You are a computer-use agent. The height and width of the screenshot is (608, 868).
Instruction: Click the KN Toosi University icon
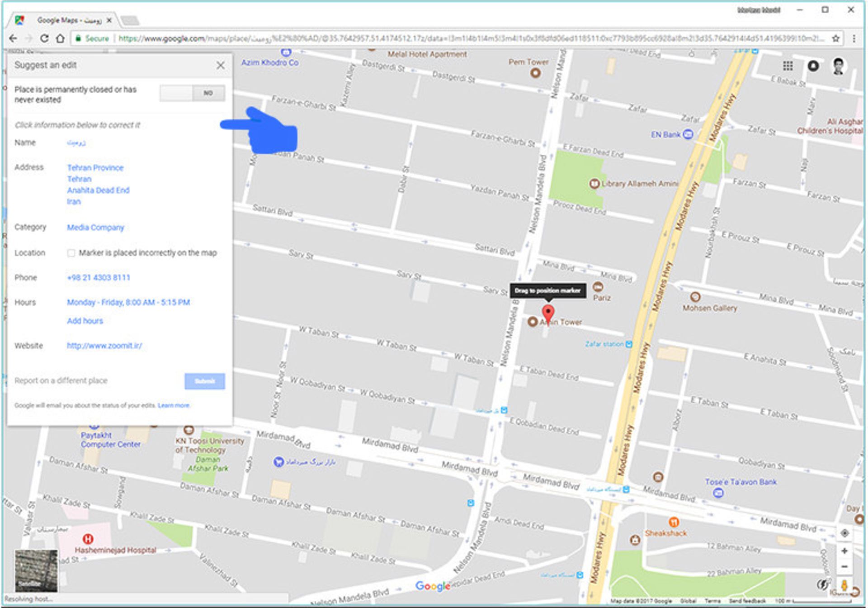tap(189, 429)
